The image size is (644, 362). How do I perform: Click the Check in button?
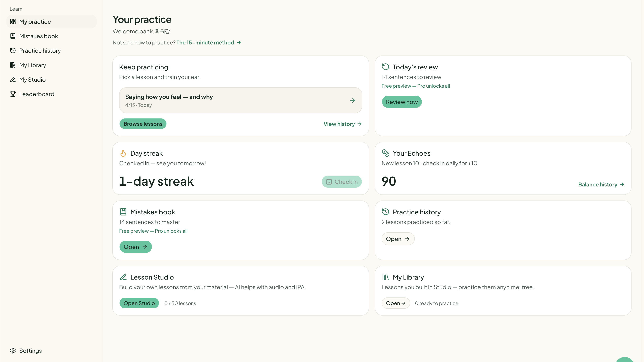tap(342, 182)
